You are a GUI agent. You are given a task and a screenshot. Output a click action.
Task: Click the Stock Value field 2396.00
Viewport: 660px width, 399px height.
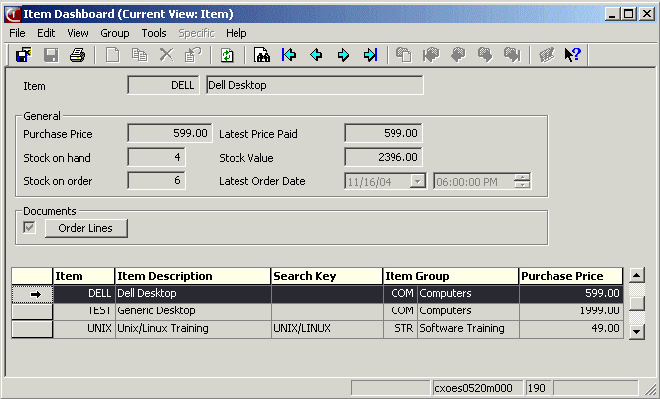pos(383,157)
